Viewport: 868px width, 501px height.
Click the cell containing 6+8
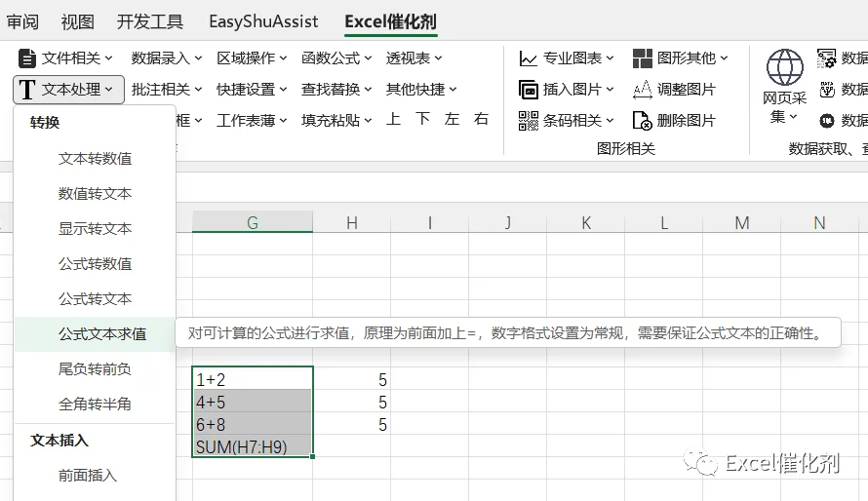tap(253, 424)
